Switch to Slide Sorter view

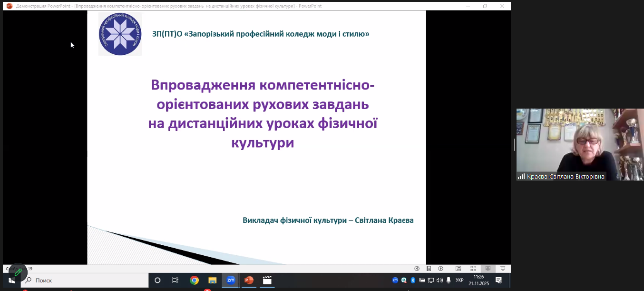(473, 269)
